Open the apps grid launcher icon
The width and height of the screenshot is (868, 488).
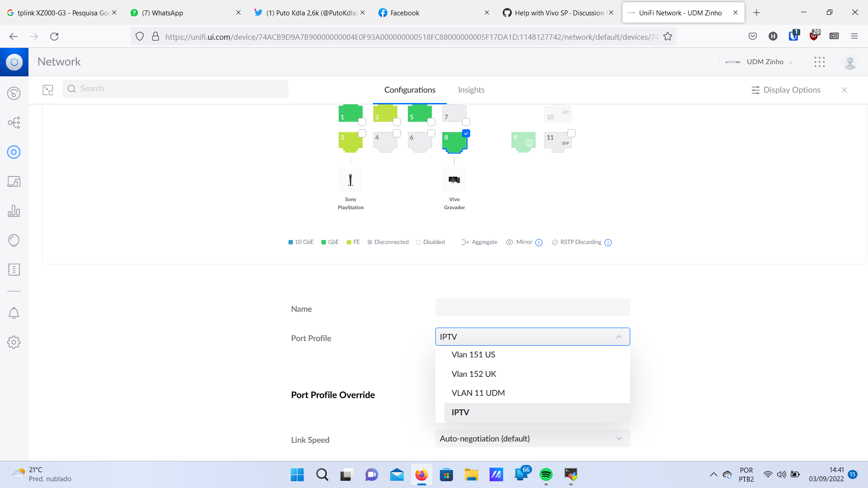820,62
